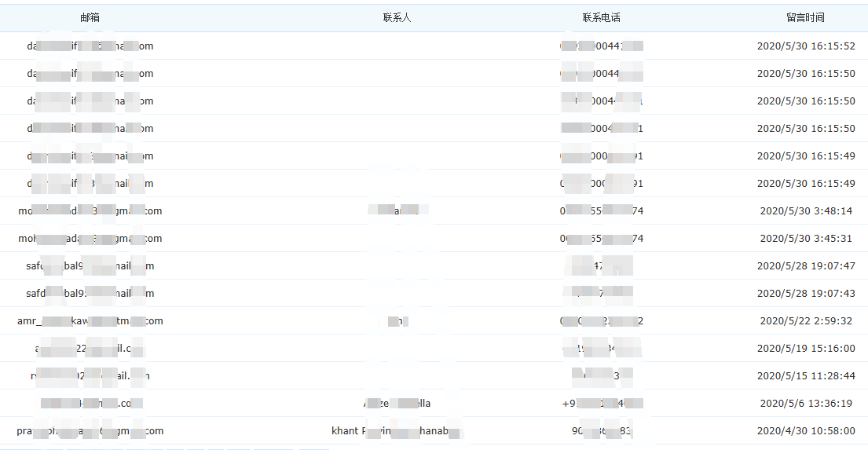Click the 2020/4/30 10:58:00 timestamp
The height and width of the screenshot is (450, 868).
coord(805,431)
